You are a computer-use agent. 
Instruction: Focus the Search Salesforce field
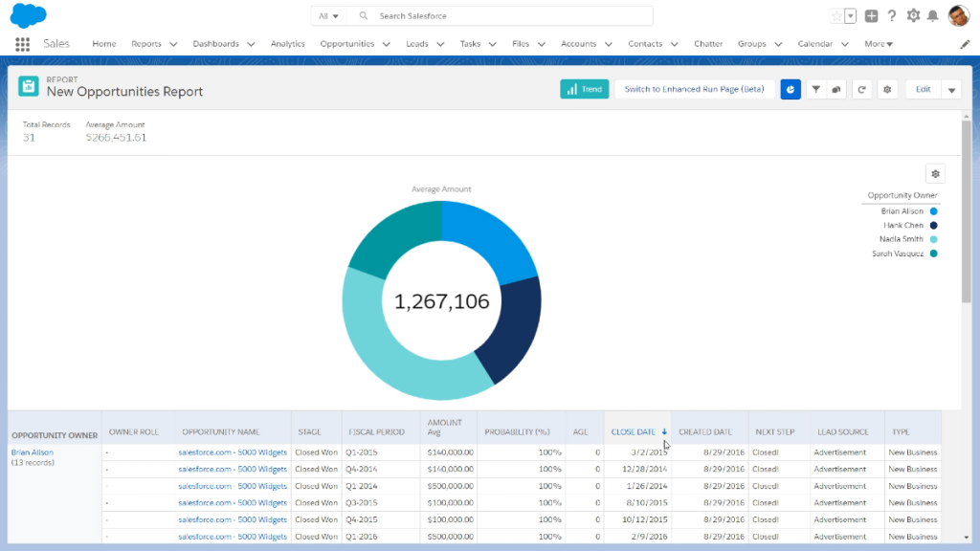pos(500,16)
